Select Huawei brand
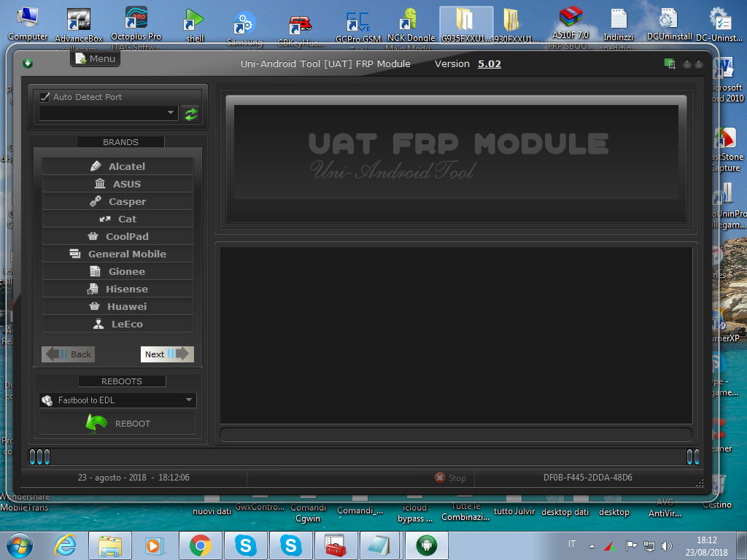747x560 pixels. 117,307
